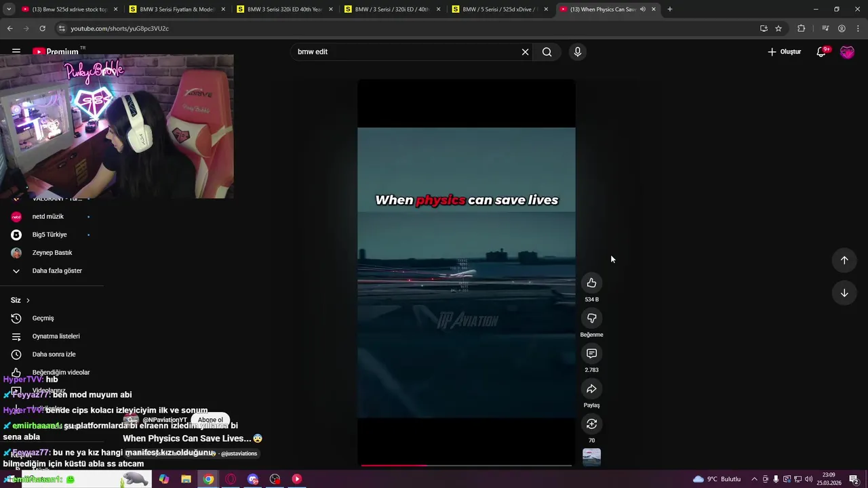Run search with magnifier button
The width and height of the screenshot is (868, 488).
pos(547,52)
